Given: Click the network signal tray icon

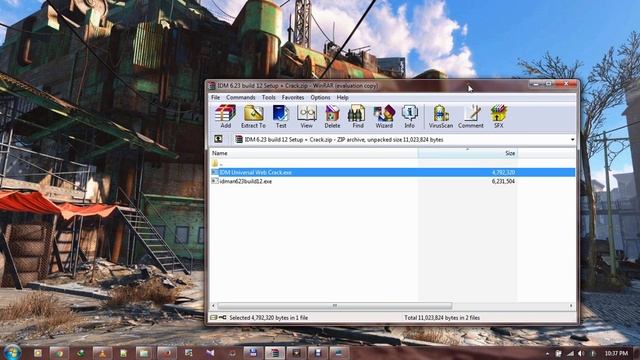Looking at the screenshot, I should tap(570, 353).
